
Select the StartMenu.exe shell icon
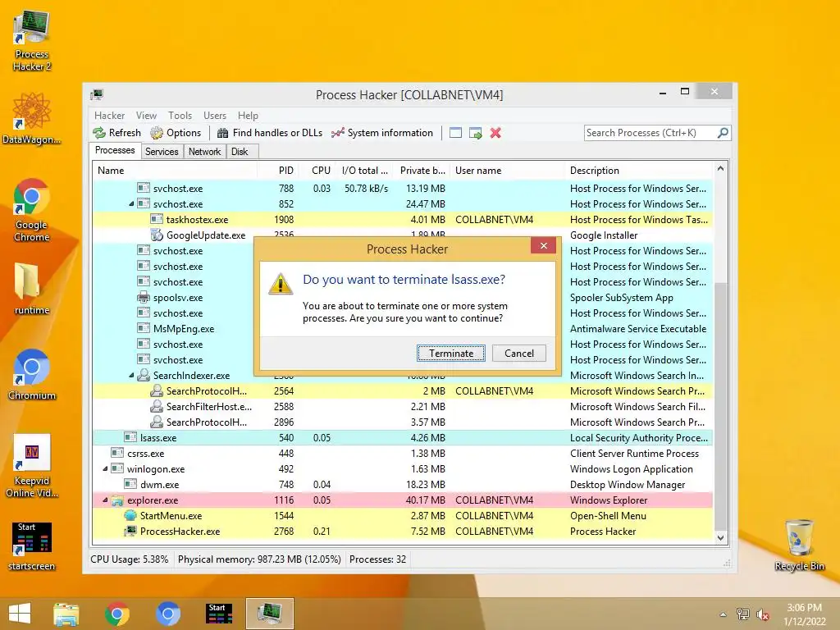coord(130,515)
